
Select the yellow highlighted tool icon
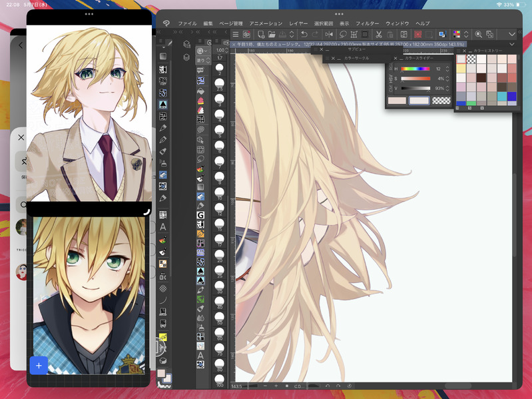163,337
